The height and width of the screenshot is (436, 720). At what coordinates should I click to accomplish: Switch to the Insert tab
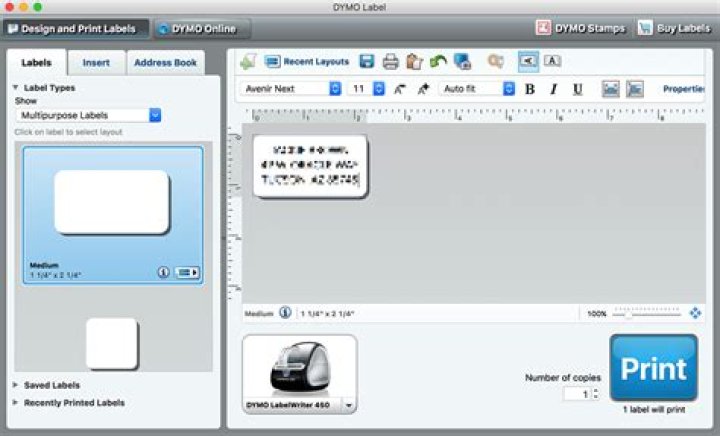[x=96, y=63]
